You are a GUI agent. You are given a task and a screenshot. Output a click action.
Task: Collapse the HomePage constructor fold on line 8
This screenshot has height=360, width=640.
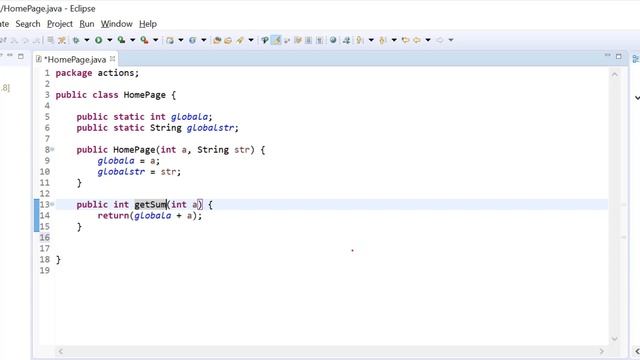(x=52, y=149)
